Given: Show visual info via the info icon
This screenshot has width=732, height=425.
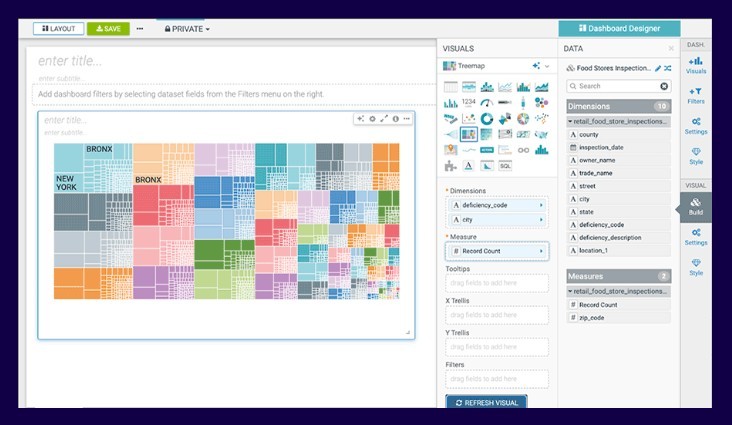Looking at the screenshot, I should point(395,119).
